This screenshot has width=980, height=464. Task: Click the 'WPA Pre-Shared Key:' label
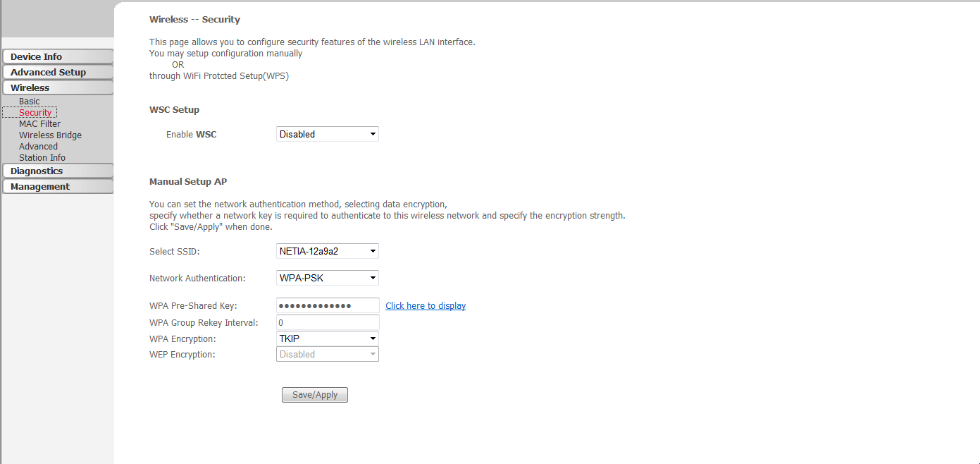[x=193, y=306]
